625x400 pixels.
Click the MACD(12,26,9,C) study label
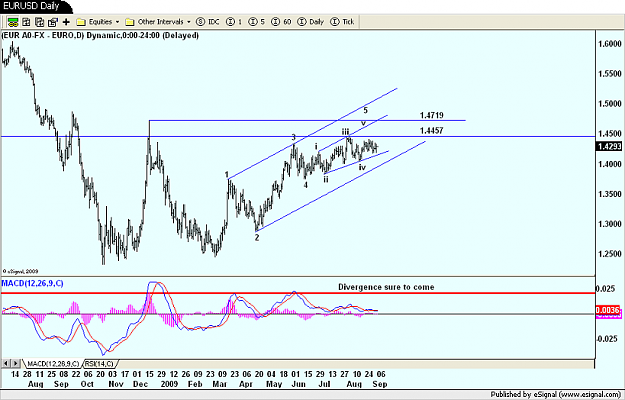[32, 284]
